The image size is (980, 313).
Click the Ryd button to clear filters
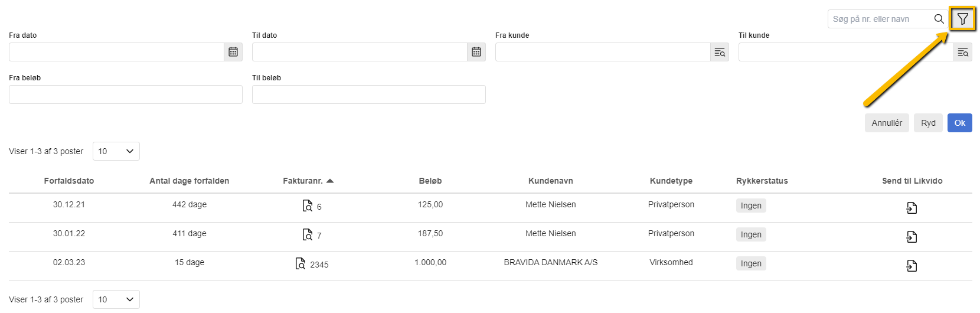(928, 123)
